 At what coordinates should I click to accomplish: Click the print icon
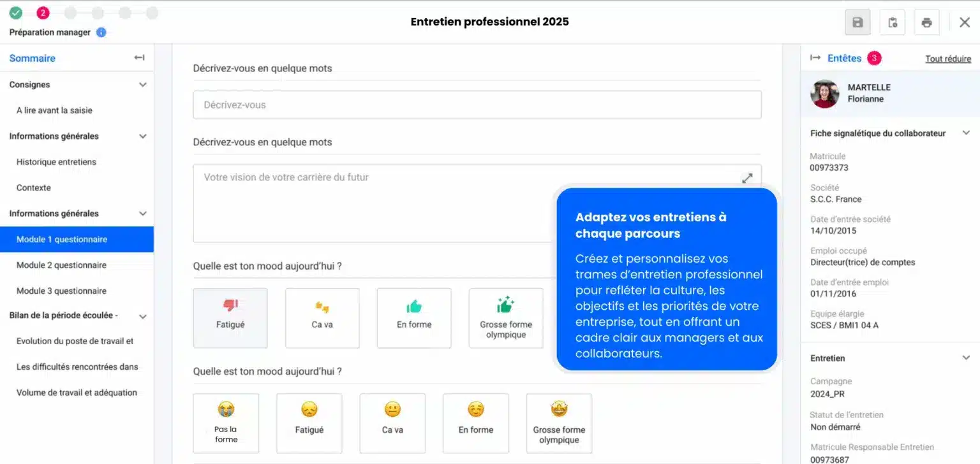click(926, 22)
